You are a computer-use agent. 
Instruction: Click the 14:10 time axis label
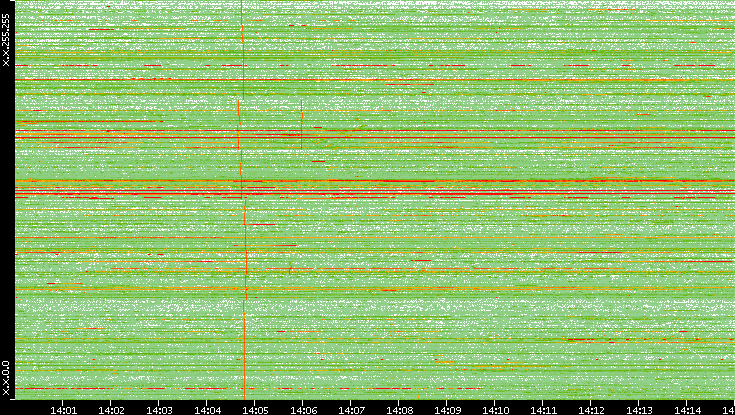[495, 410]
